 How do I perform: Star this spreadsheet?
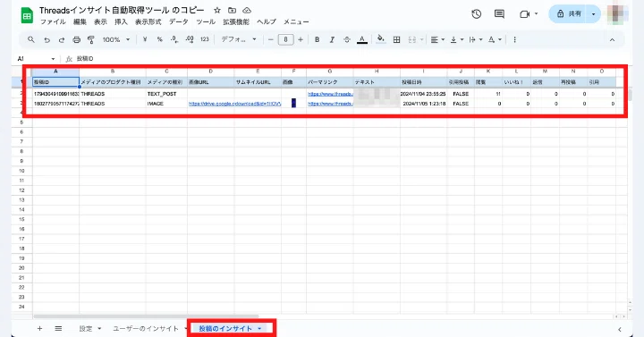tap(217, 11)
